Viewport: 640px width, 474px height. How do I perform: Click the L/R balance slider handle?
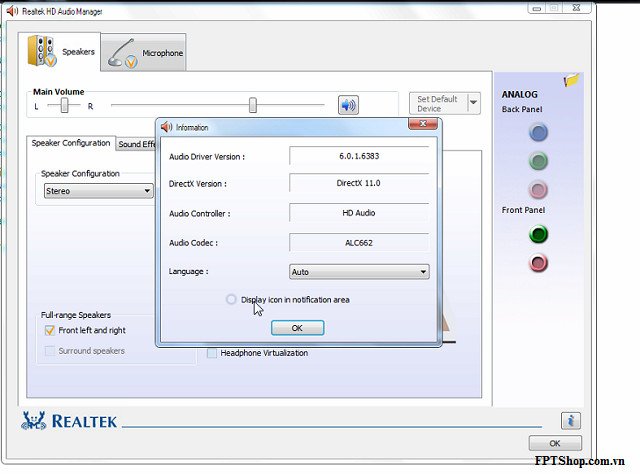pyautogui.click(x=64, y=105)
